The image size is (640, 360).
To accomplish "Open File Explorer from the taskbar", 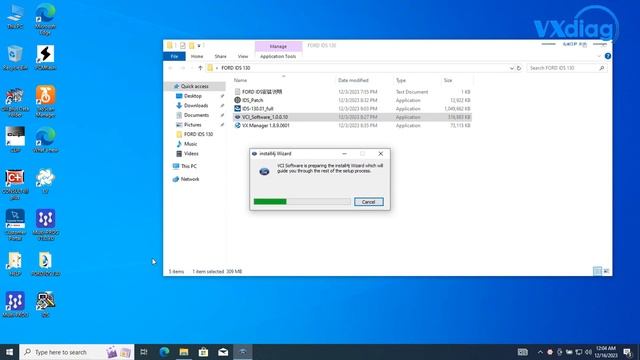I will (x=184, y=352).
